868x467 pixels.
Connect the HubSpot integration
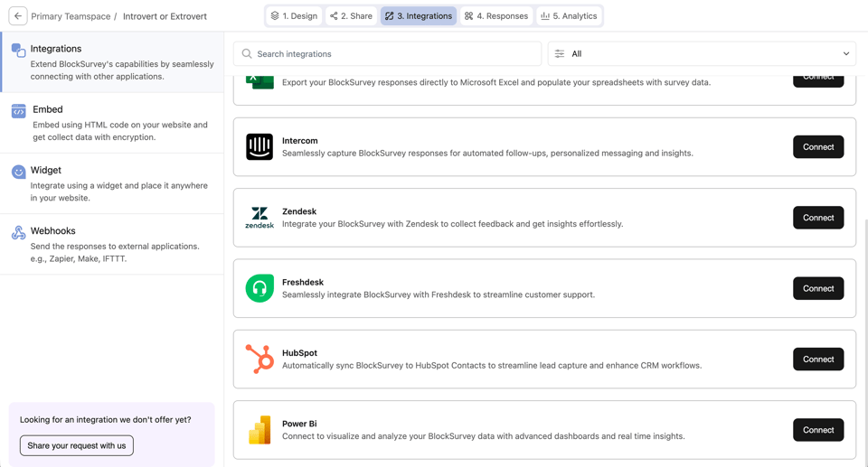coord(818,360)
